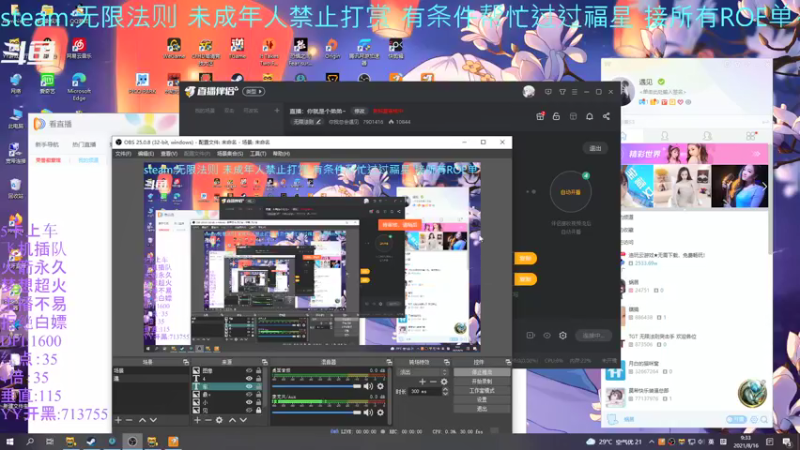Open the Microsoft Edge desktop icon
This screenshot has height=450, width=800.
pos(79,86)
